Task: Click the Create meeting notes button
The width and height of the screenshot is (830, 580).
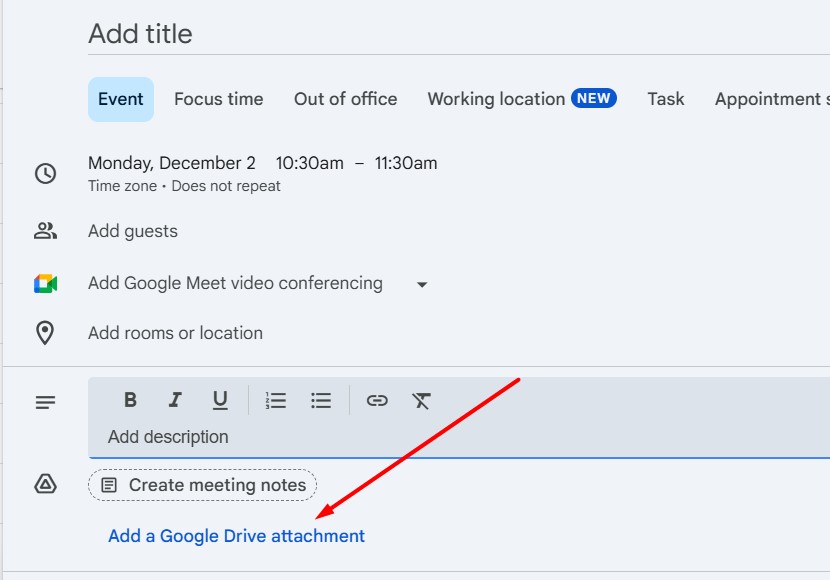Action: [x=201, y=485]
